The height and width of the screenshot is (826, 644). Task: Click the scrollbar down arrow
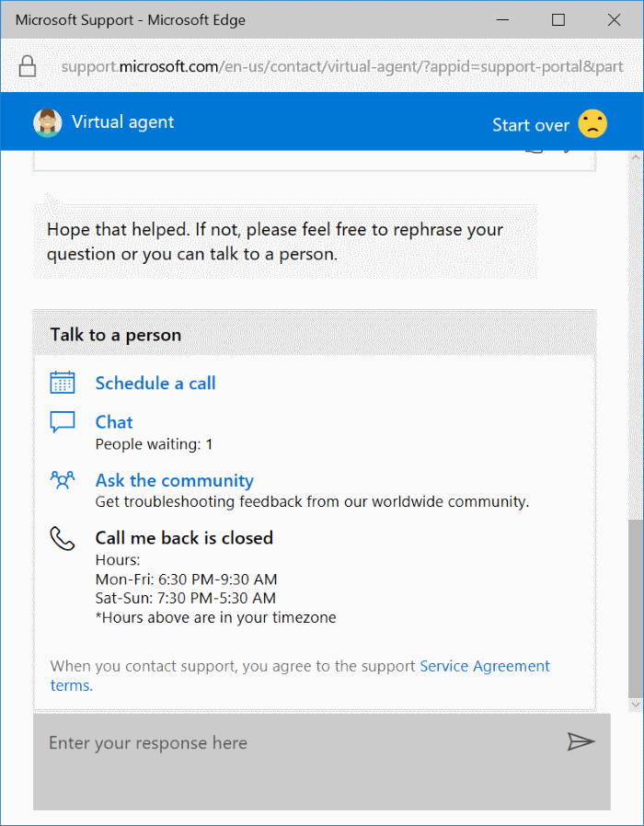635,705
